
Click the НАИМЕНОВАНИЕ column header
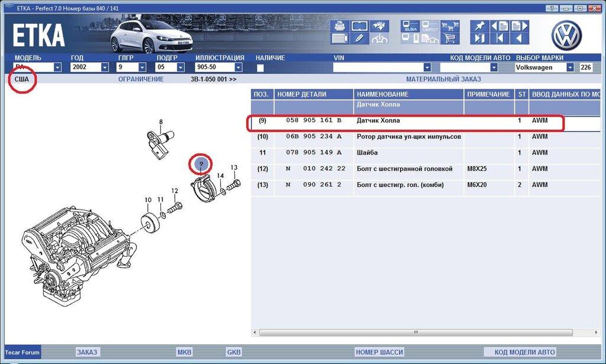tap(408, 94)
